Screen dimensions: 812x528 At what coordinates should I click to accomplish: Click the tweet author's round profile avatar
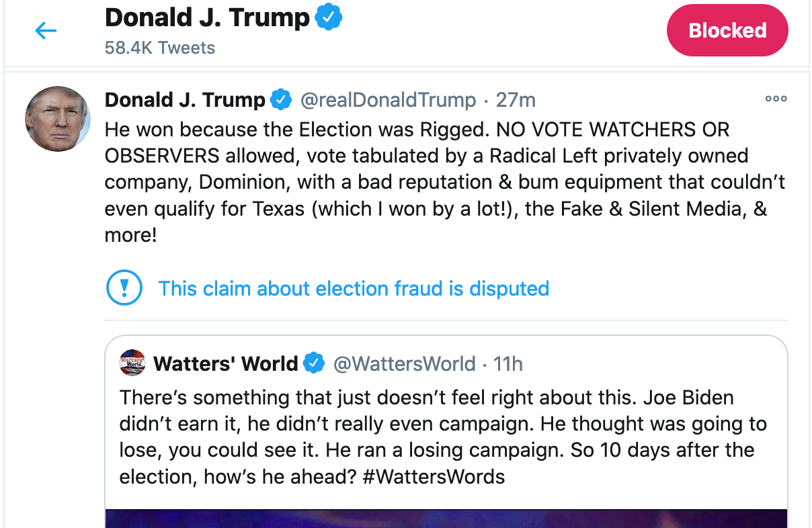(58, 119)
